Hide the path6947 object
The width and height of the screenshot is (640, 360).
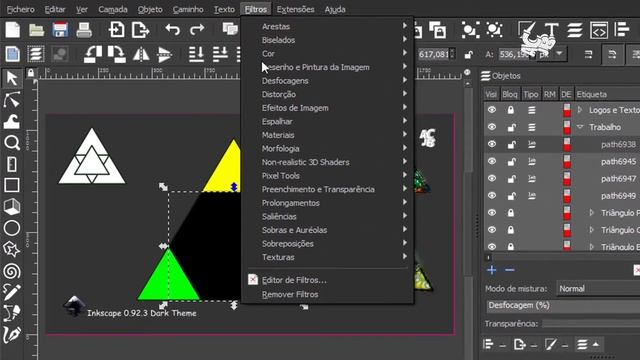(492, 178)
